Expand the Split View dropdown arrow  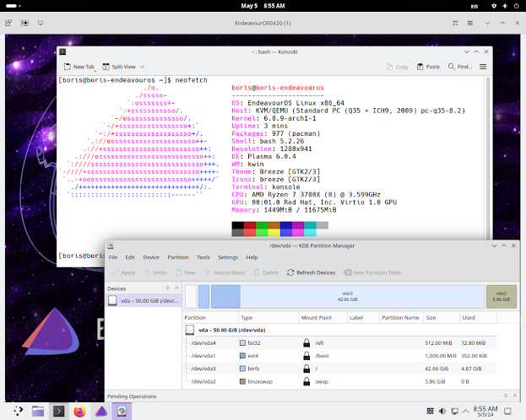(x=142, y=67)
